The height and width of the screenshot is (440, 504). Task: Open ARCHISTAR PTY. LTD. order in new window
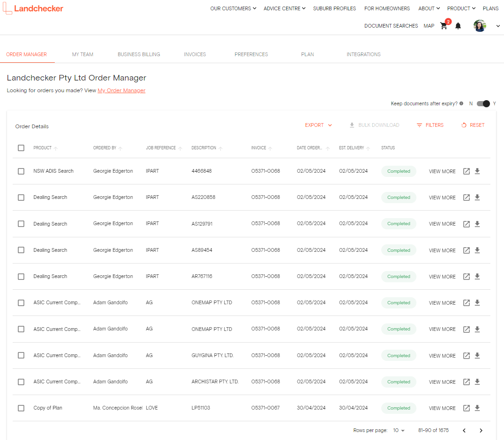(x=467, y=382)
